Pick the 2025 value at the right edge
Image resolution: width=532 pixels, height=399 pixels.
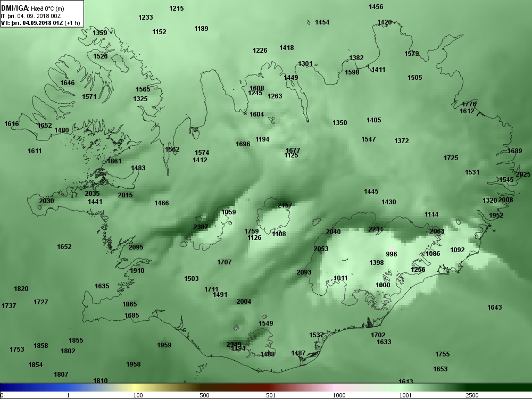click(x=523, y=174)
